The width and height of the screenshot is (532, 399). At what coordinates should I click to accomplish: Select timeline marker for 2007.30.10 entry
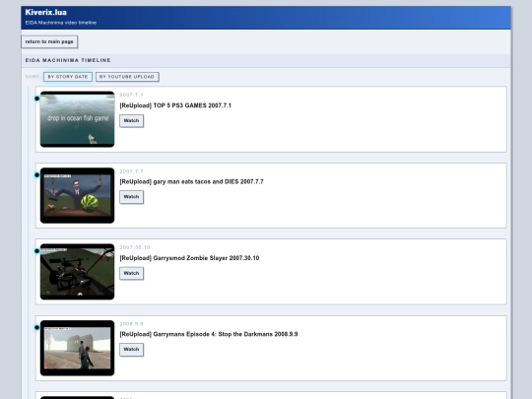(x=36, y=251)
